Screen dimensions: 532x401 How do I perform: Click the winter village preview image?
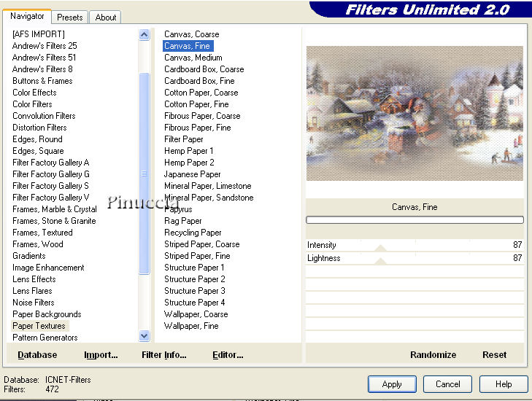(x=415, y=113)
